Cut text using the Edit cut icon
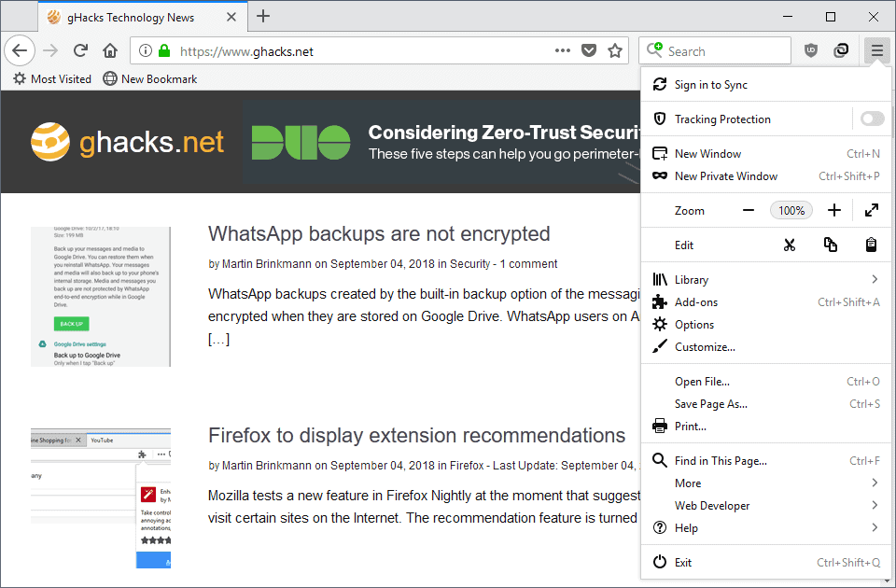Image resolution: width=896 pixels, height=588 pixels. (x=790, y=245)
